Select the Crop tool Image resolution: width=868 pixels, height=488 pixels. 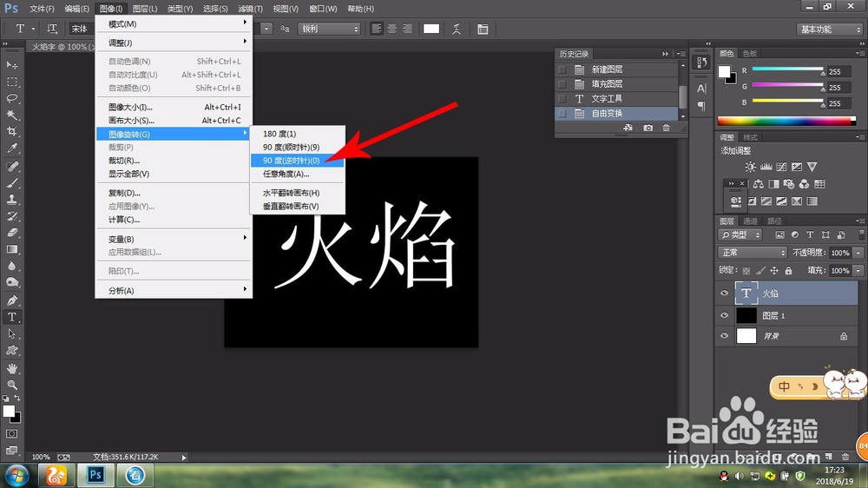[x=11, y=132]
